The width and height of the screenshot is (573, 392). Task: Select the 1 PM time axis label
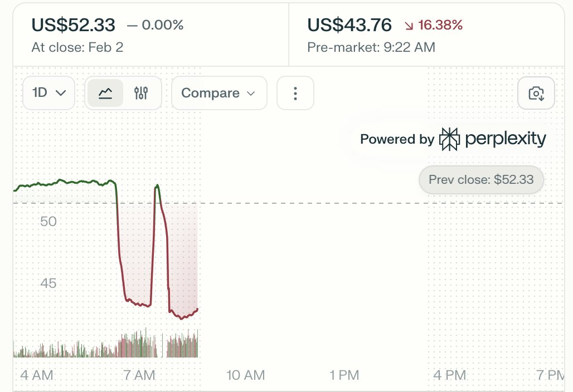pyautogui.click(x=344, y=375)
